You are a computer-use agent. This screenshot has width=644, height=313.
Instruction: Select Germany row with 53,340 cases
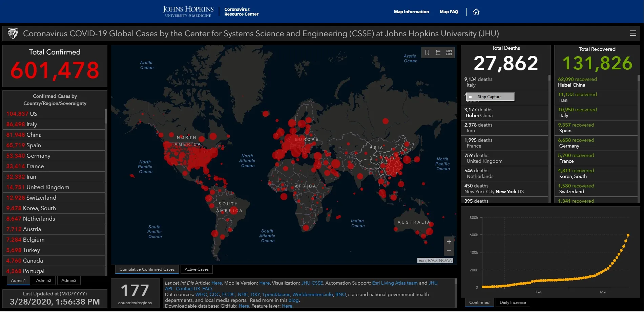click(x=54, y=156)
